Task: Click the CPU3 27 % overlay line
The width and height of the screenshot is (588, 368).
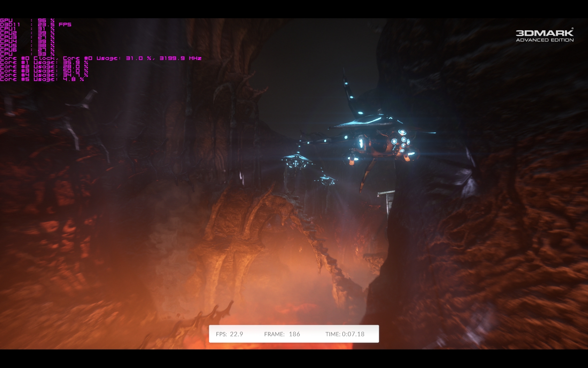Action: click(27, 37)
